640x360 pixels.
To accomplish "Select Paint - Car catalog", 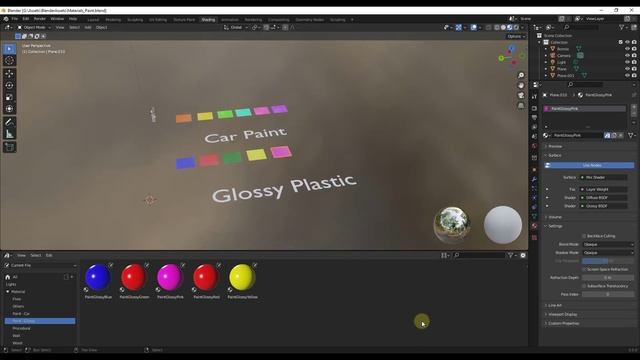I will [21, 313].
